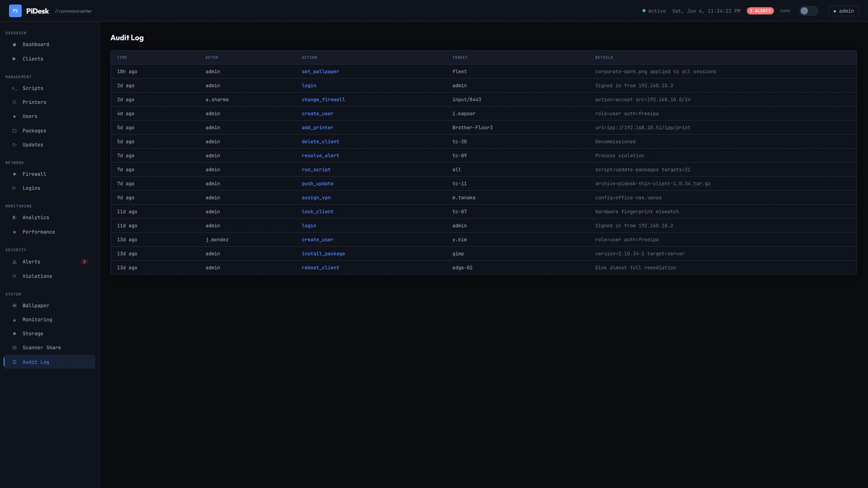Click the Decommissioned detail text
868x488 pixels.
pyautogui.click(x=615, y=142)
